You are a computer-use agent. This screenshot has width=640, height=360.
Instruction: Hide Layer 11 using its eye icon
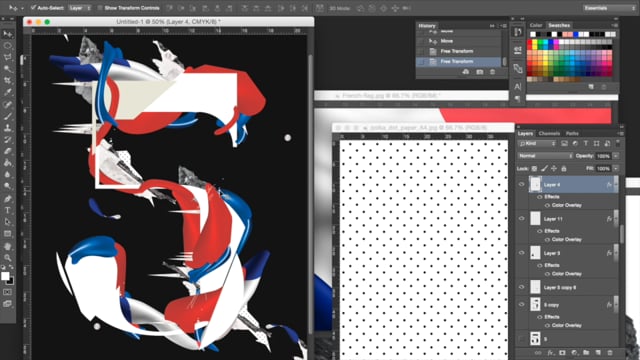(x=521, y=219)
